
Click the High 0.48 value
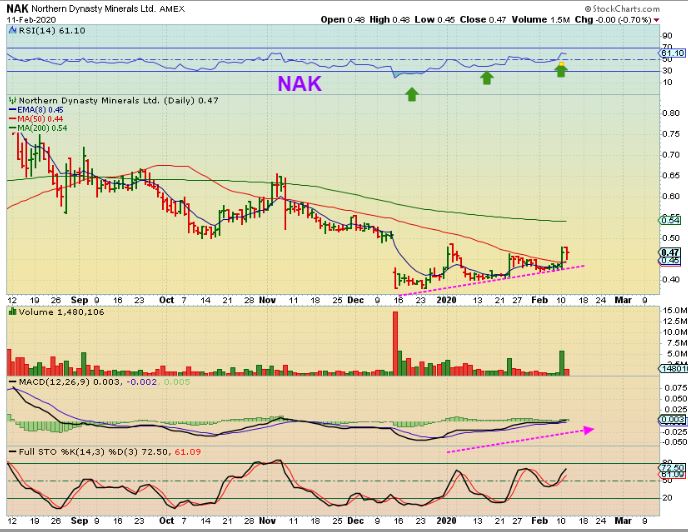click(390, 20)
